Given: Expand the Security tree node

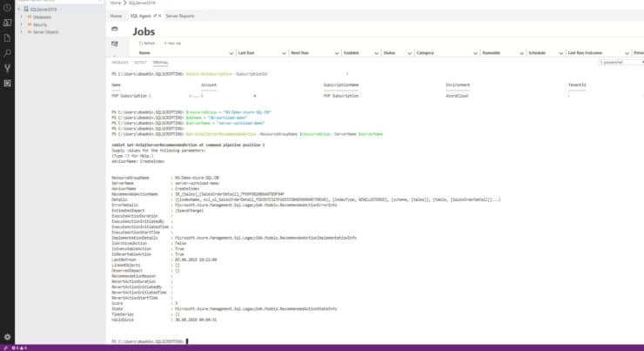Looking at the screenshot, I should click(21, 24).
